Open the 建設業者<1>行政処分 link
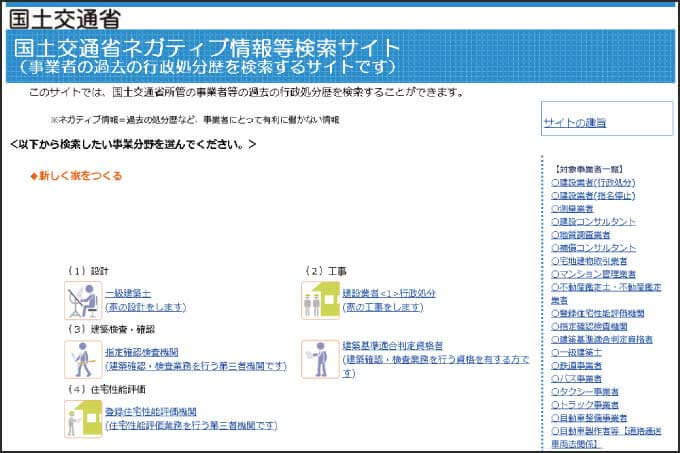The width and height of the screenshot is (680, 453). coord(389,293)
